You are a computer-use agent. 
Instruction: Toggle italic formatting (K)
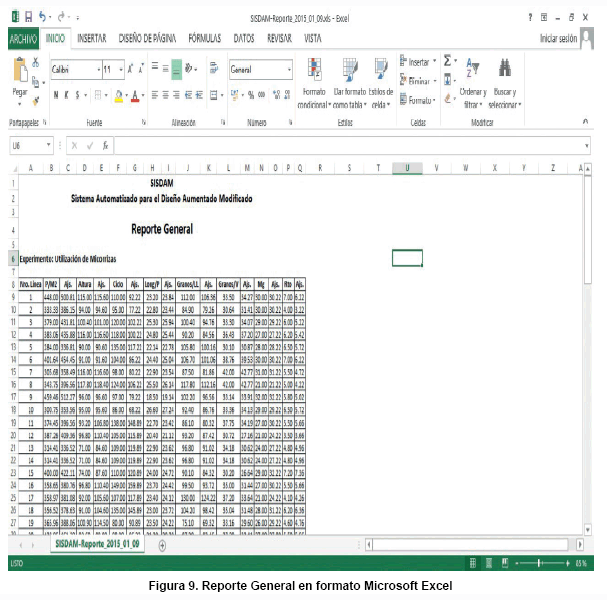(68, 95)
